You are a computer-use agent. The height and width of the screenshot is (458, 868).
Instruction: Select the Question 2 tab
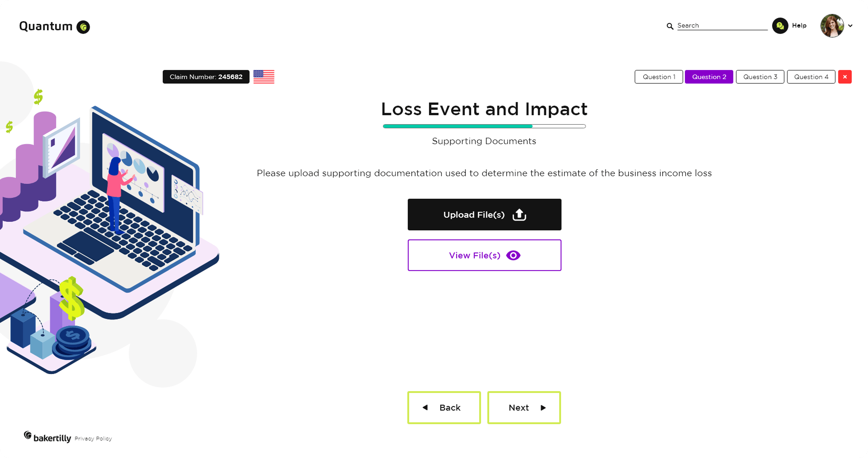point(709,77)
